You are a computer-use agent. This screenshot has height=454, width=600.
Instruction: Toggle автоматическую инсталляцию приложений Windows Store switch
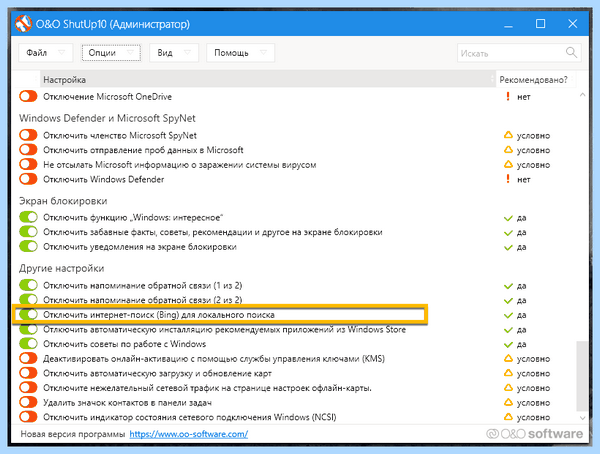(28, 329)
